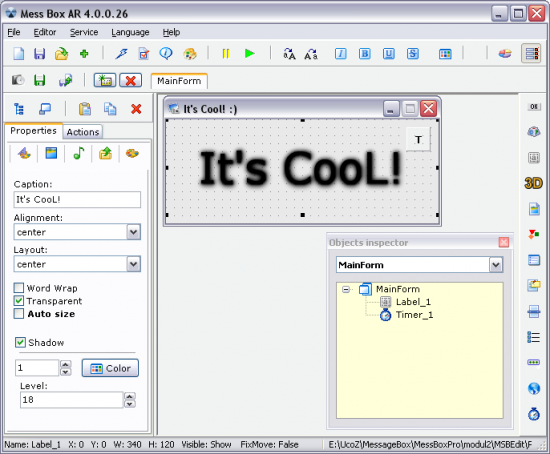Click the add new form button
Viewport: 550px width, 454px height.
tap(105, 80)
